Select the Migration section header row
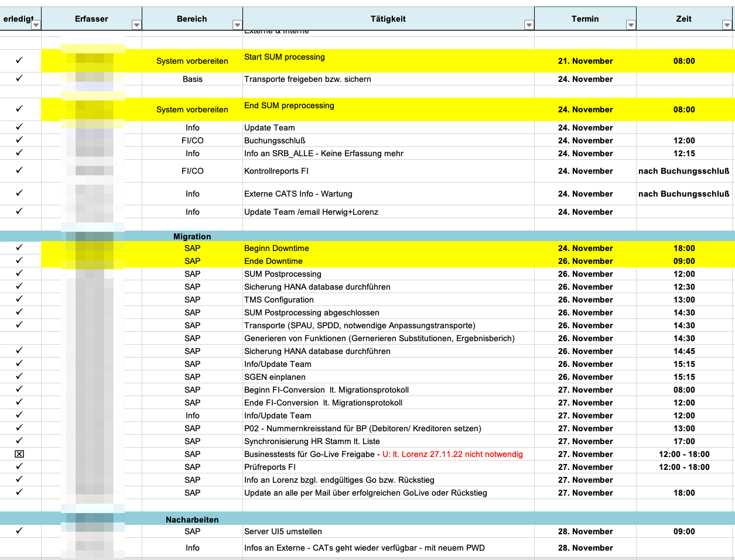Image resolution: width=735 pixels, height=560 pixels. point(367,236)
